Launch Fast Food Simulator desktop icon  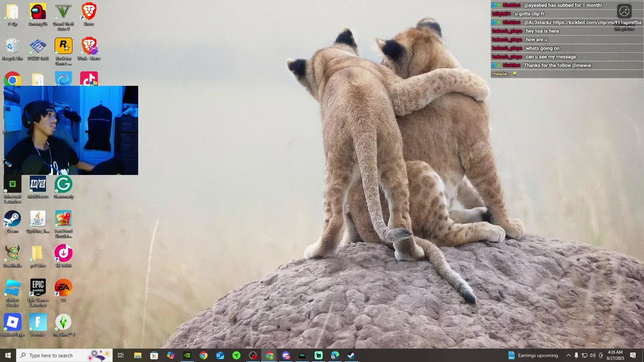pos(63,224)
